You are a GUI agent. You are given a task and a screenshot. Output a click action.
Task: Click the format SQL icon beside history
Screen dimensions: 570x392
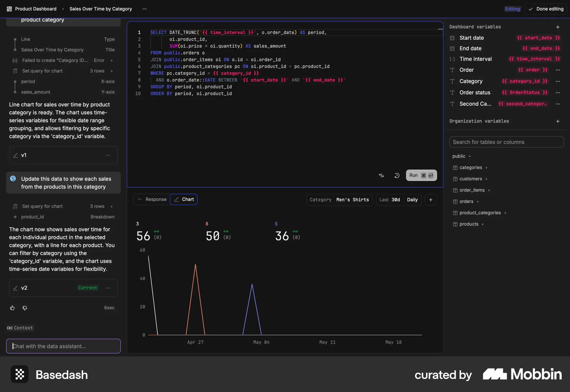(381, 176)
